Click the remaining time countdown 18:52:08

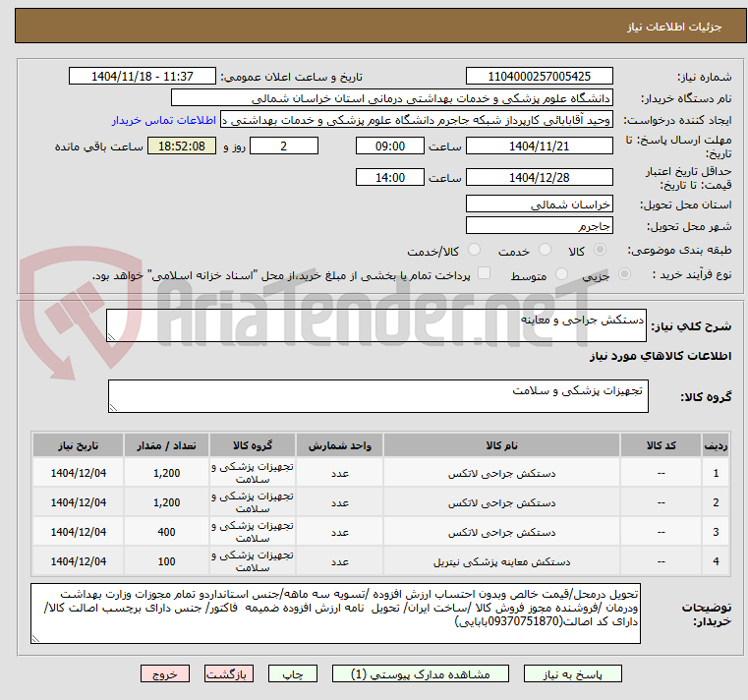(182, 146)
